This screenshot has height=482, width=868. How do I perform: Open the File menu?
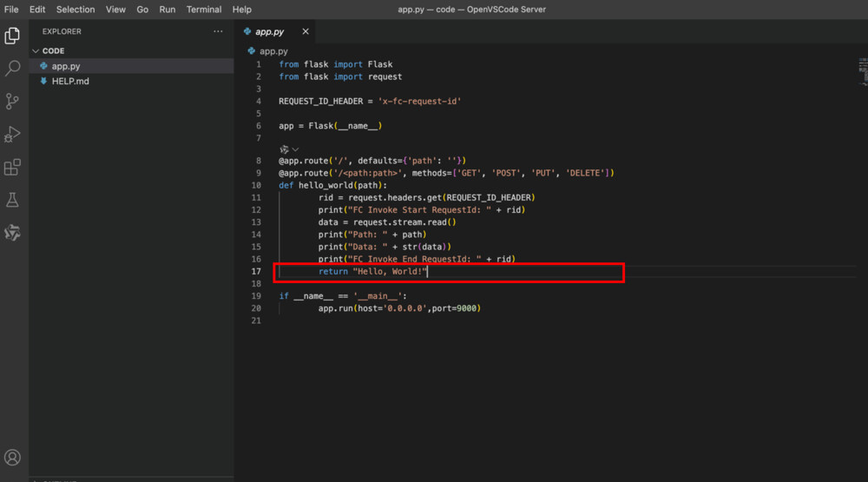coord(11,10)
